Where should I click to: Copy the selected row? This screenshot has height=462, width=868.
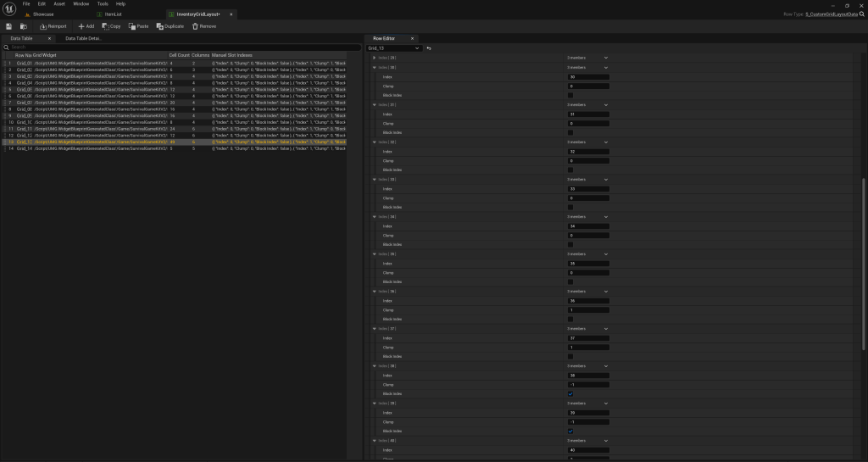click(x=111, y=26)
